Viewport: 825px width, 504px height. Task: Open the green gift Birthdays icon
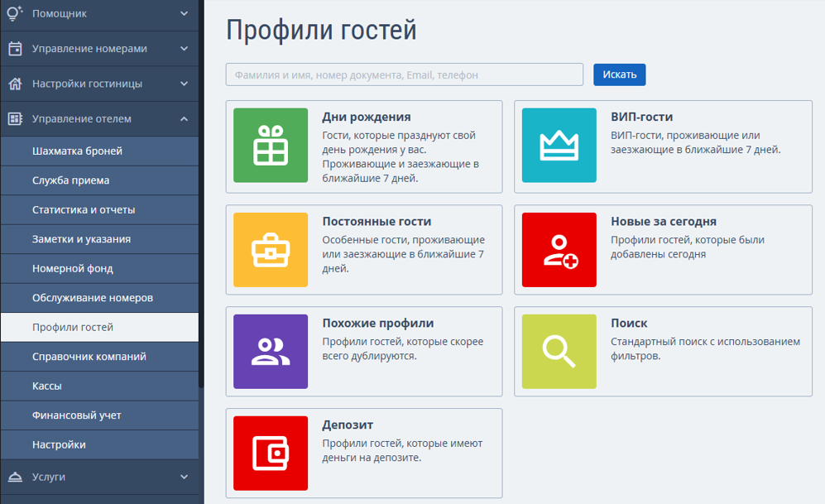(271, 145)
